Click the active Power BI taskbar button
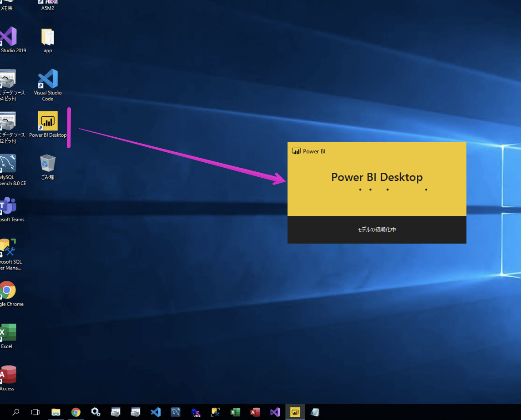The height and width of the screenshot is (420, 521). pyautogui.click(x=295, y=412)
